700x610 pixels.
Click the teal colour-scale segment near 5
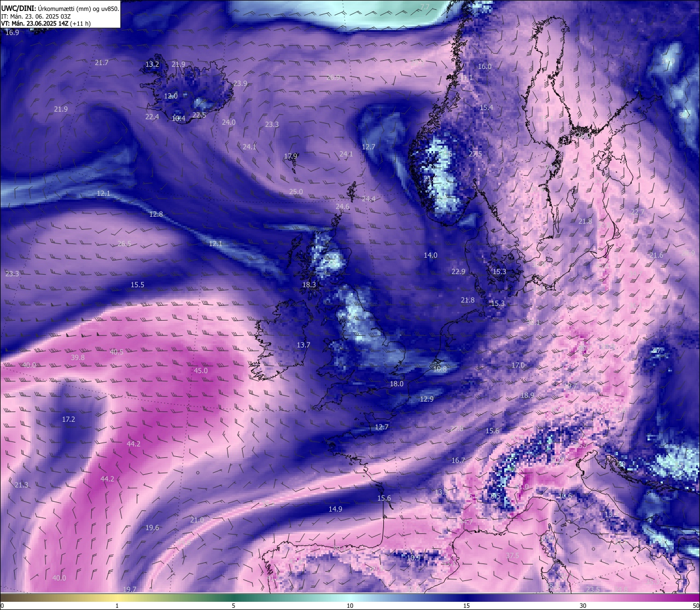tap(234, 597)
